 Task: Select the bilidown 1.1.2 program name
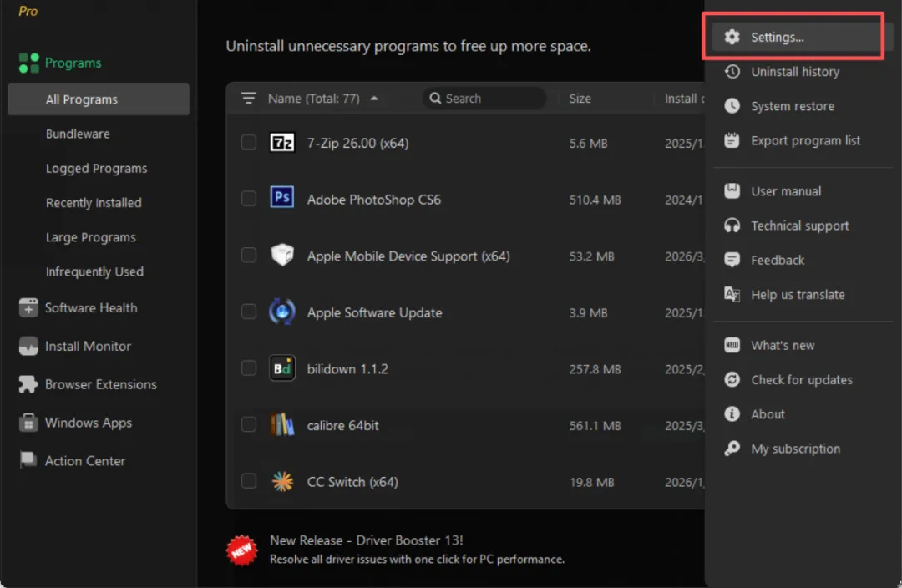[347, 369]
